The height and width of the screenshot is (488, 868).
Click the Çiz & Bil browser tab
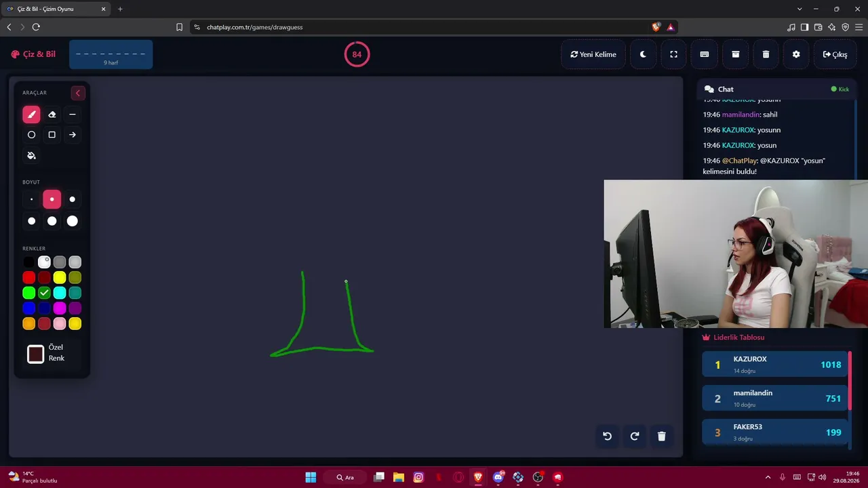(56, 9)
